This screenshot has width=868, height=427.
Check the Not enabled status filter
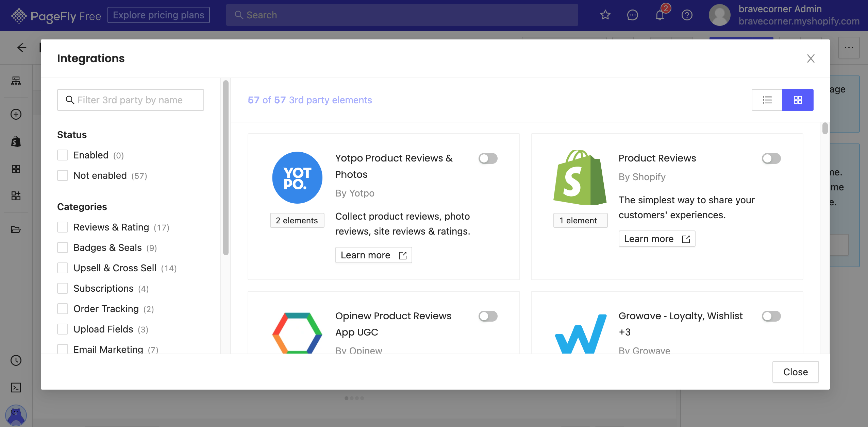click(x=63, y=175)
